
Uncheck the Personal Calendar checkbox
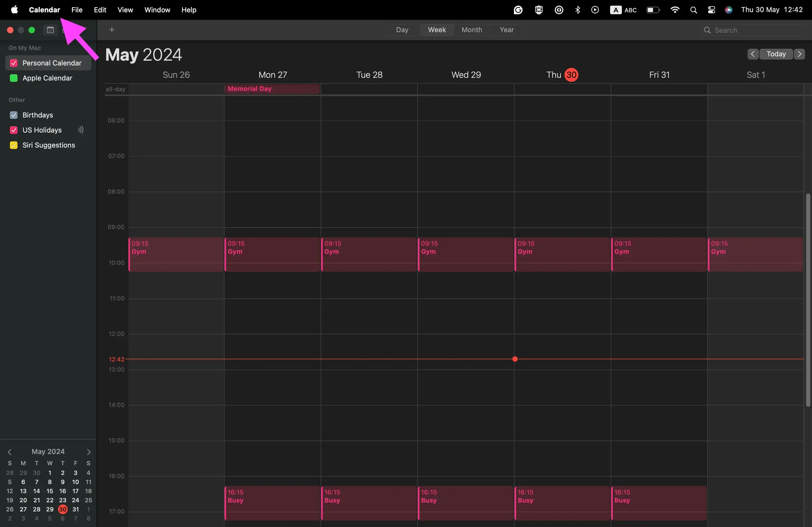pyautogui.click(x=13, y=63)
